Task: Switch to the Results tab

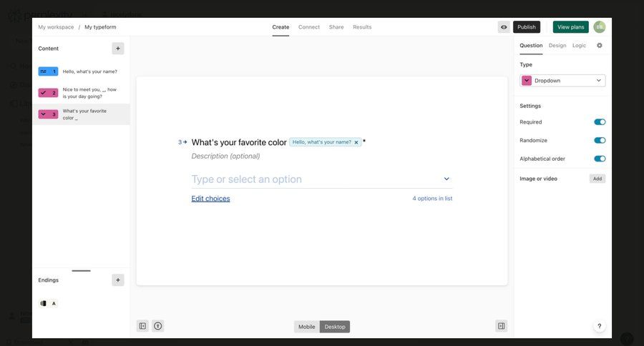Action: [x=362, y=27]
